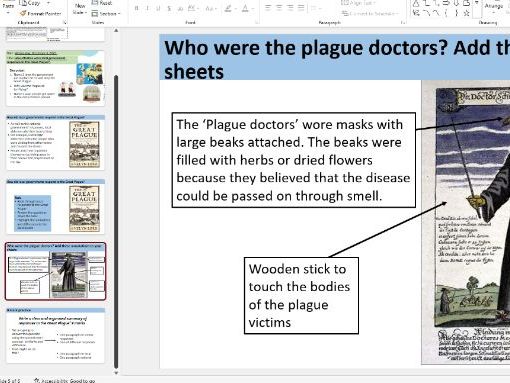Click the New Slide button
The image size is (510, 383).
pos(80,8)
